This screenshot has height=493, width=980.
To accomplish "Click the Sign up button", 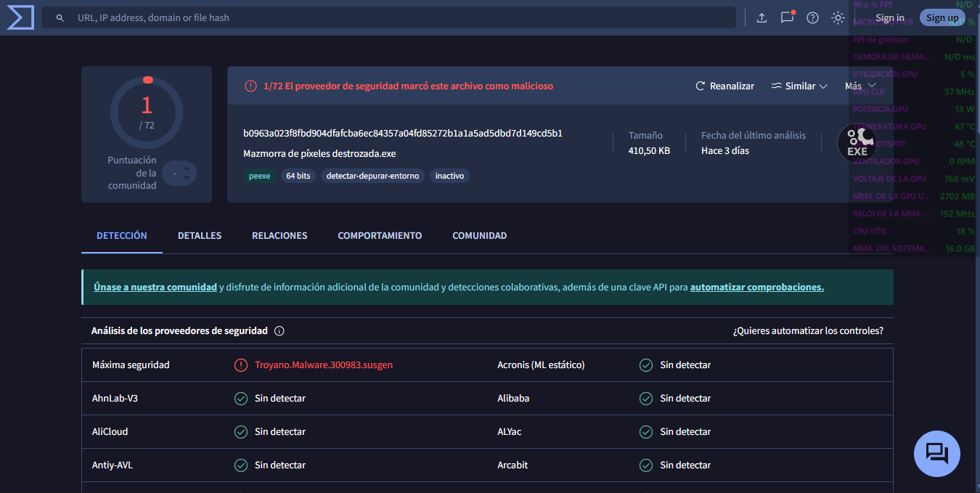I will [942, 17].
